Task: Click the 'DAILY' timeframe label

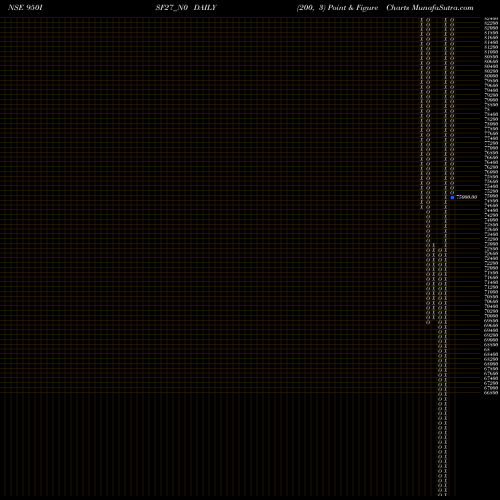Action: pos(205,8)
